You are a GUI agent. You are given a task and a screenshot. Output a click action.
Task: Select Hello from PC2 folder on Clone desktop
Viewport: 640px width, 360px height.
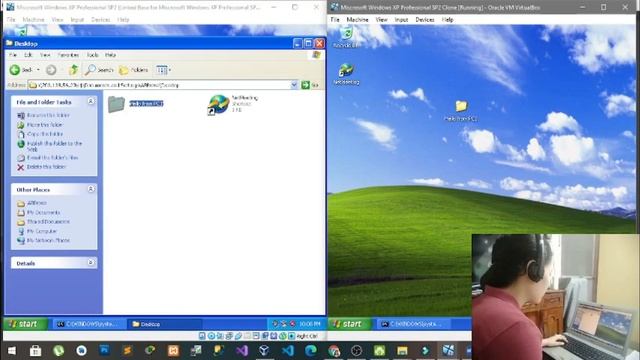(x=461, y=111)
